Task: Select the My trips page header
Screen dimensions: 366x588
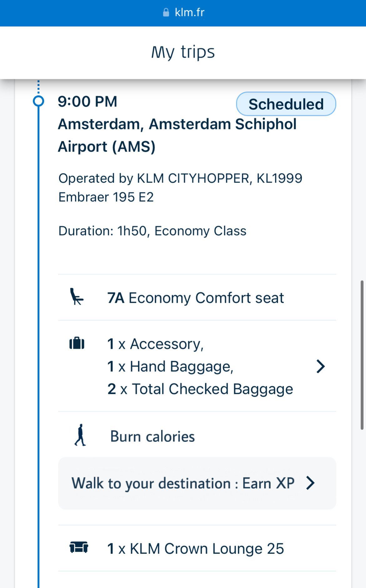Action: tap(183, 52)
